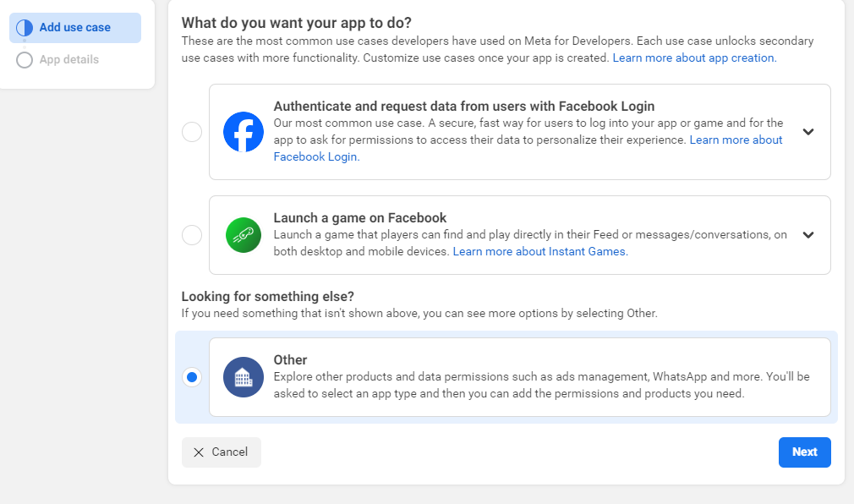This screenshot has width=854, height=504.
Task: Open the Add use case step
Action: [x=75, y=28]
